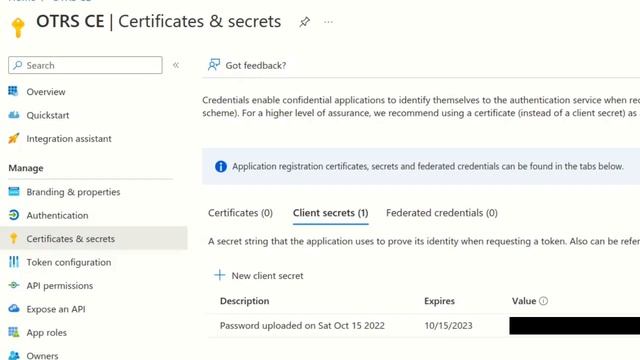Open Integration assistant
Image resolution: width=640 pixels, height=360 pixels.
(69, 139)
